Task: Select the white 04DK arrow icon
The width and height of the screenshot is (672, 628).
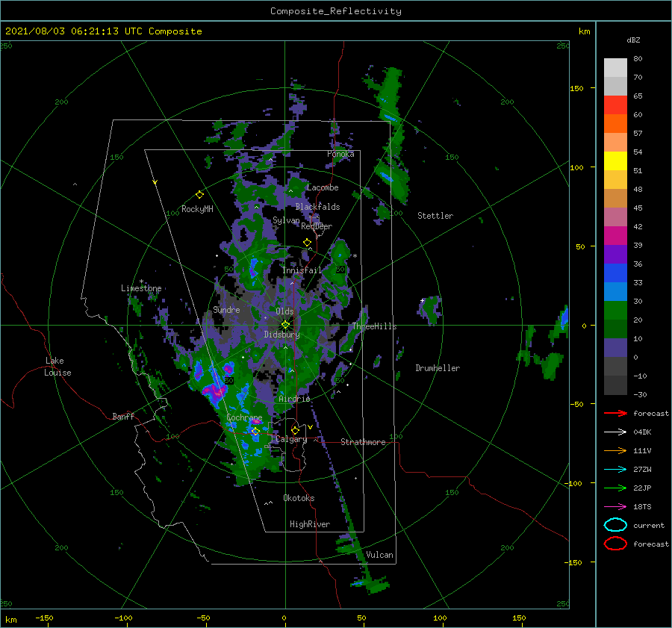Action: pos(615,432)
